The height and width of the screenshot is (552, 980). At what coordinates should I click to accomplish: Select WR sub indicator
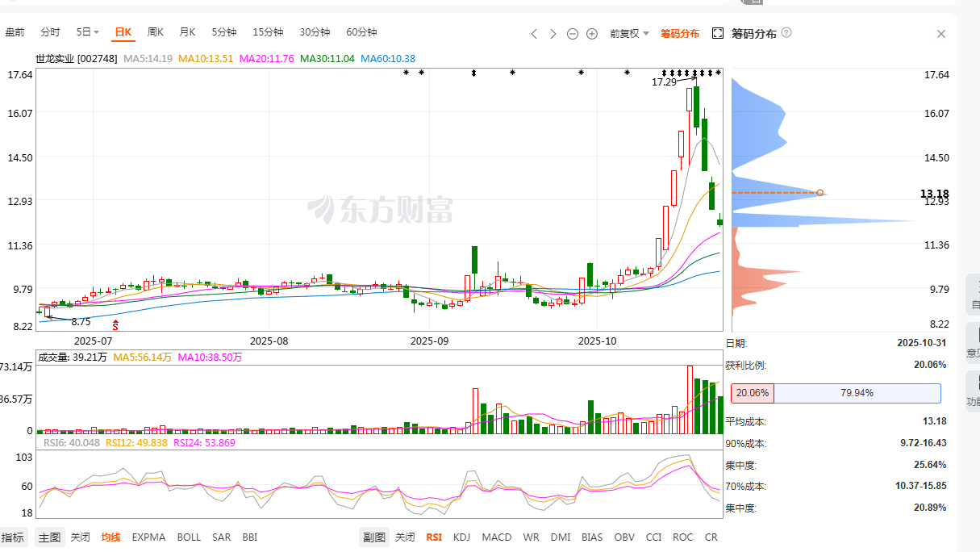coord(532,537)
